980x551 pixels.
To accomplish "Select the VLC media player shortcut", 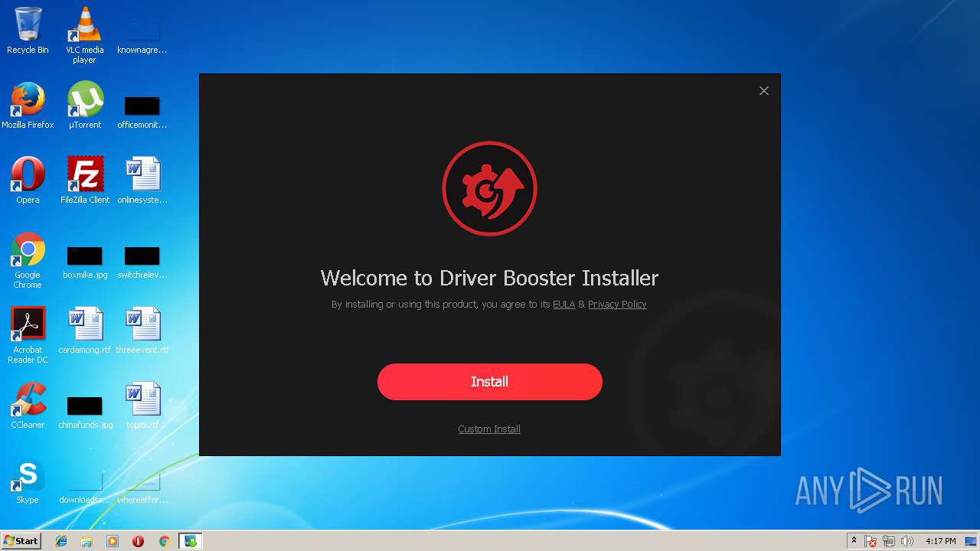I will pyautogui.click(x=84, y=35).
